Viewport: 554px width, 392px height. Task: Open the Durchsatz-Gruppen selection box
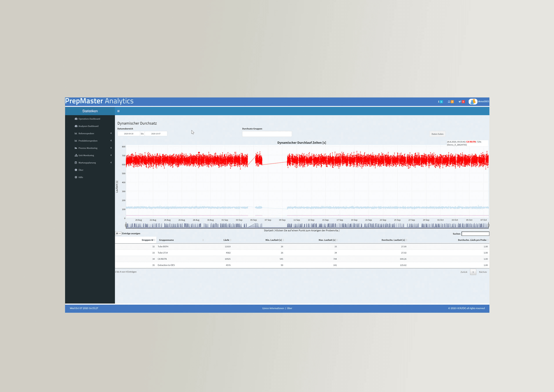pyautogui.click(x=267, y=134)
